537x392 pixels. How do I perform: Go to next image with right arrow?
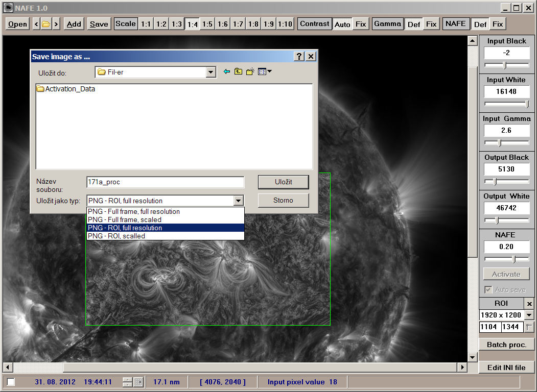(x=56, y=24)
